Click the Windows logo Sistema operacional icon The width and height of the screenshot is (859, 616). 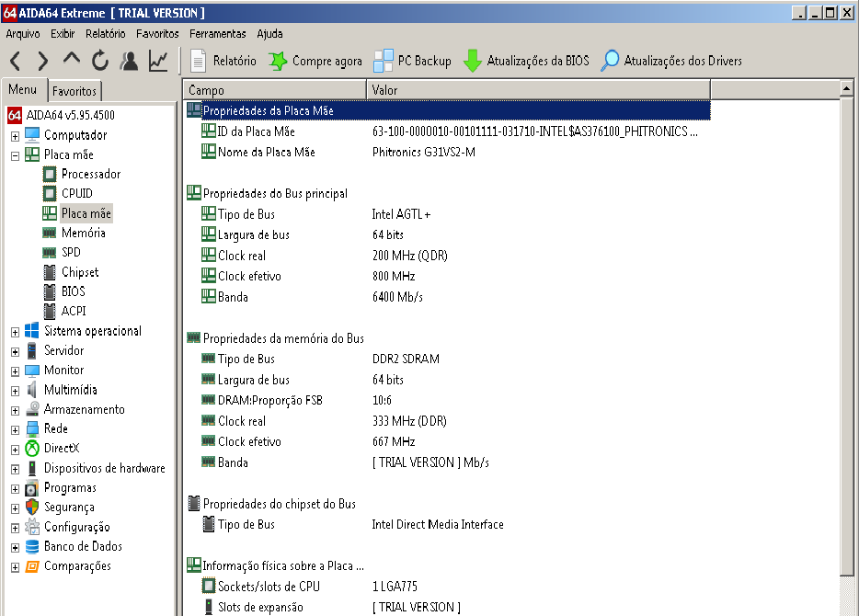tap(32, 330)
